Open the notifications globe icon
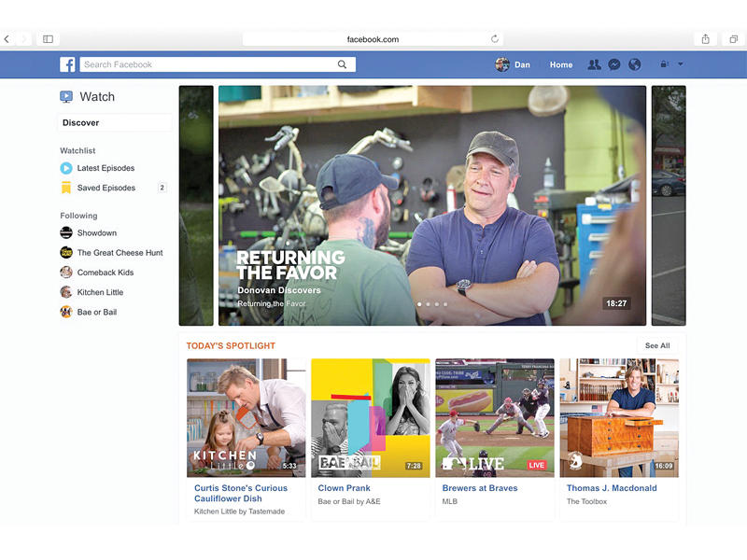Screen dimensions: 747x560 pyautogui.click(x=635, y=64)
